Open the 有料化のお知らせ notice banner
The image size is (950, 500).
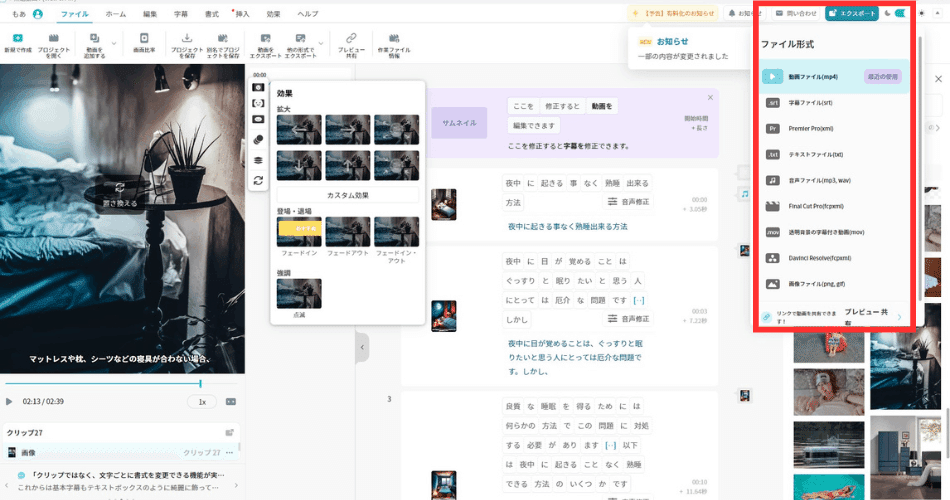673,13
